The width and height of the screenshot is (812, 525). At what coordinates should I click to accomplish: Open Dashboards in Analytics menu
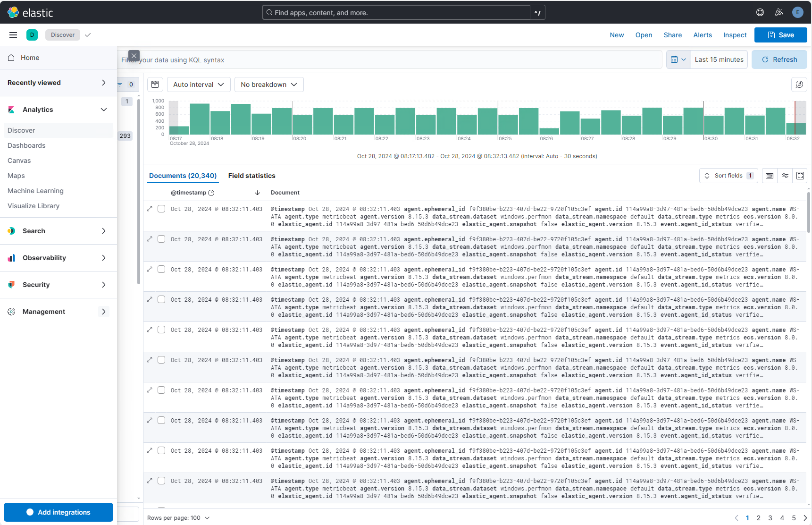click(x=26, y=145)
